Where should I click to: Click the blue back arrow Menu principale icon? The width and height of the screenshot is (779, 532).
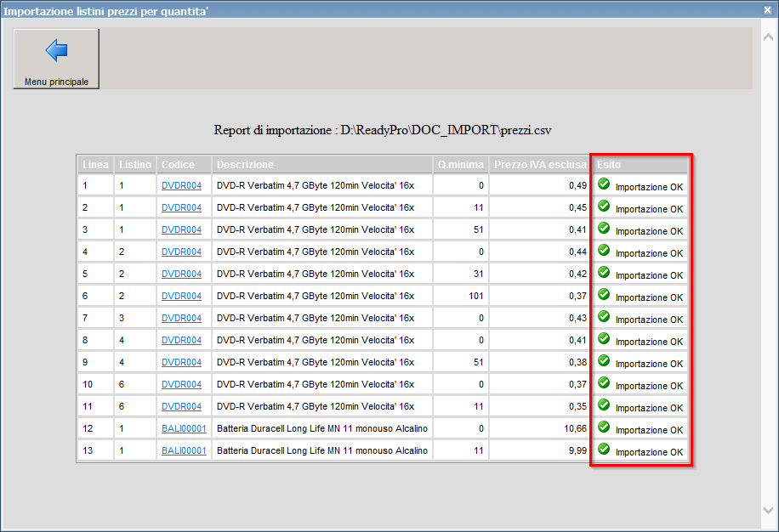click(x=56, y=52)
